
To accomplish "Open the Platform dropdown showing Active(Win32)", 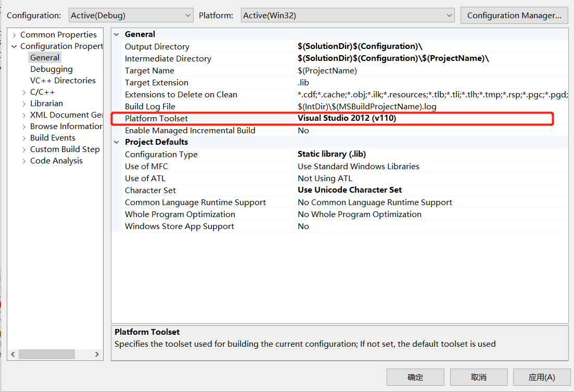I will click(x=346, y=15).
